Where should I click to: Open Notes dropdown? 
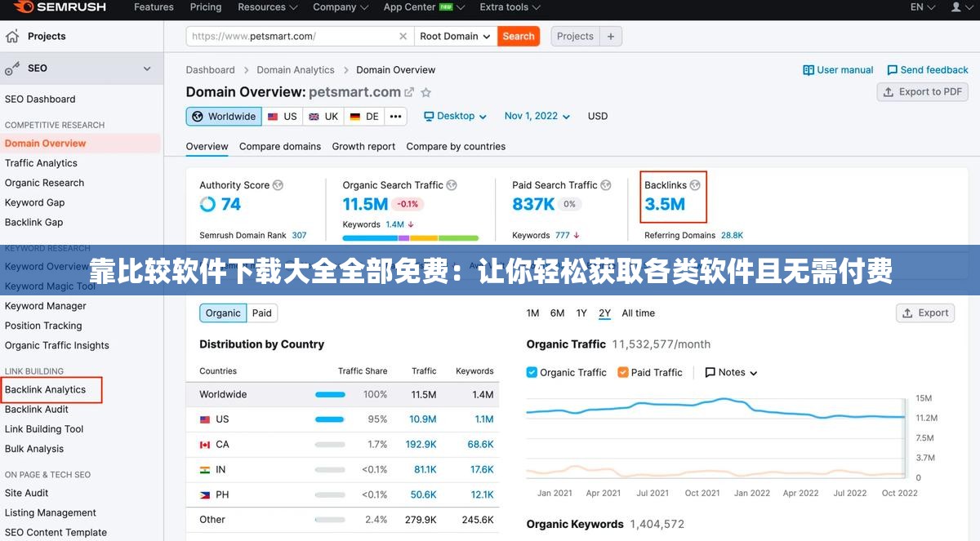coord(732,372)
